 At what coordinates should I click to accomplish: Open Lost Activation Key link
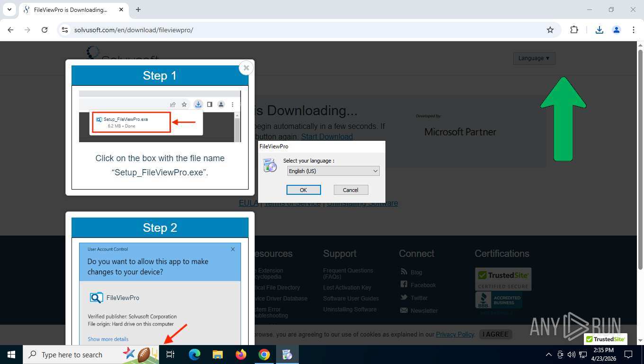[x=347, y=288]
